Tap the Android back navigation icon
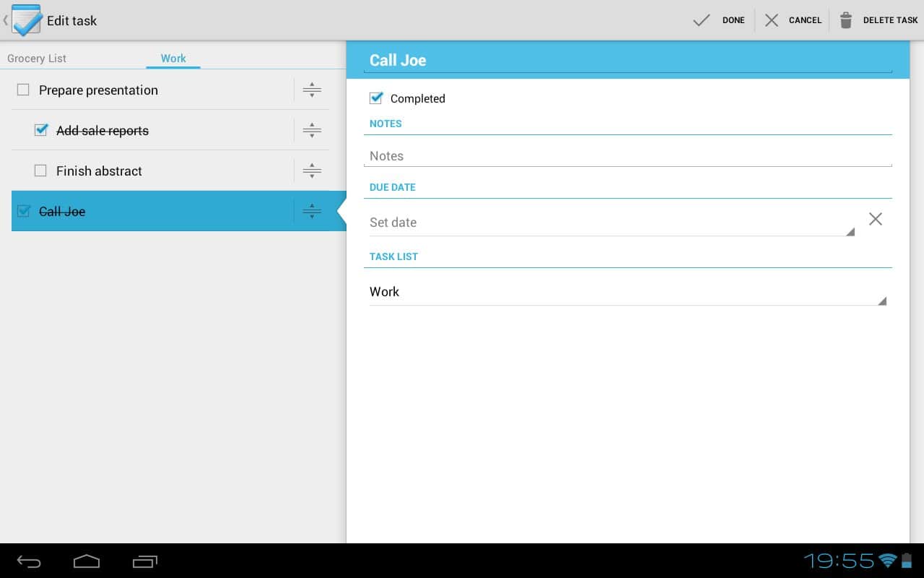The image size is (924, 578). click(x=29, y=561)
